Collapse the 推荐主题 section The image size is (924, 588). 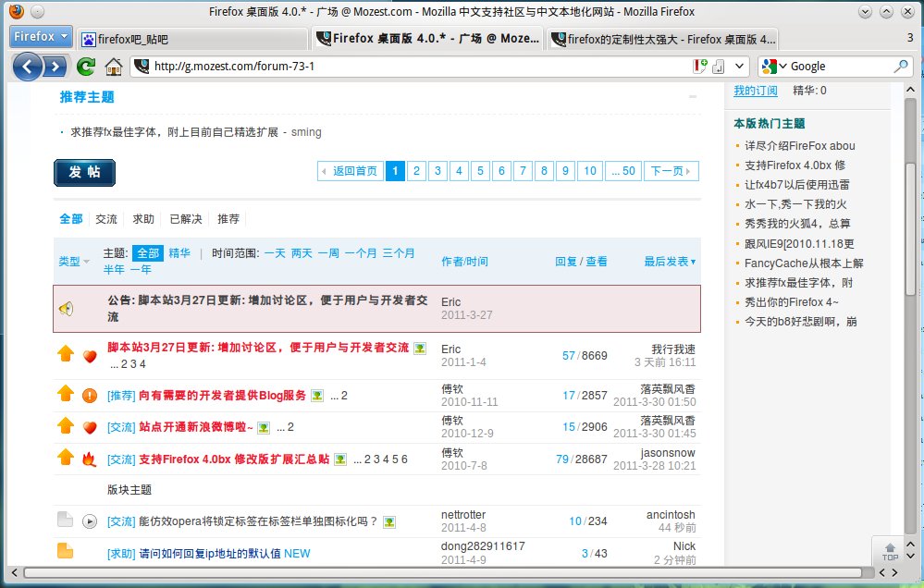(x=693, y=97)
